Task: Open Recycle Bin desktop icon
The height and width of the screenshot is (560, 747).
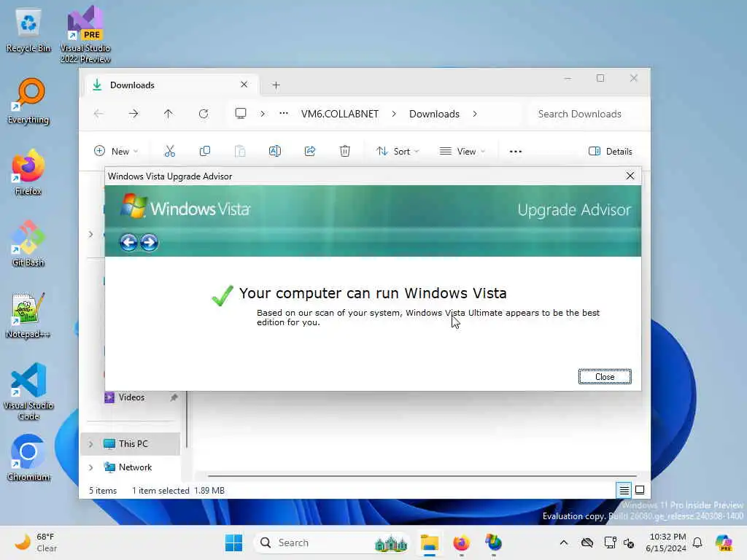Action: [28, 31]
